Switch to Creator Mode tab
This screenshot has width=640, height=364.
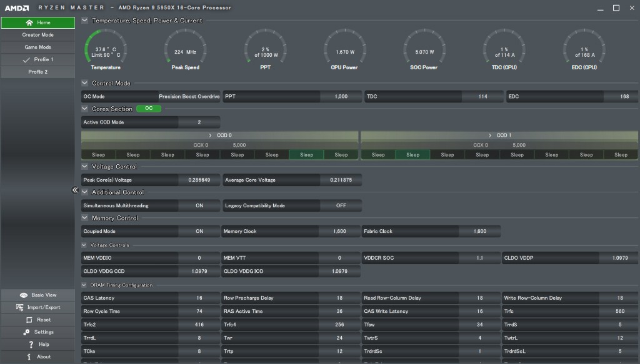pyautogui.click(x=37, y=35)
